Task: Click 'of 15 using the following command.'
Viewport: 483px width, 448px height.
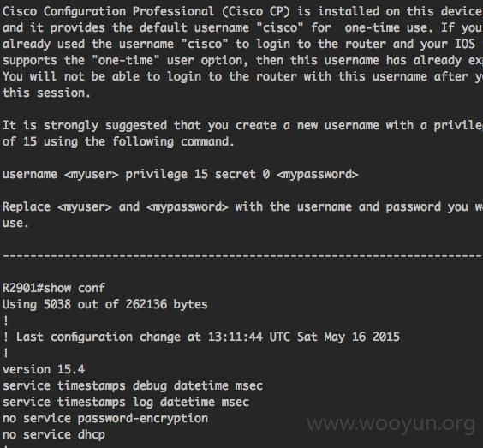Action: pyautogui.click(x=118, y=142)
